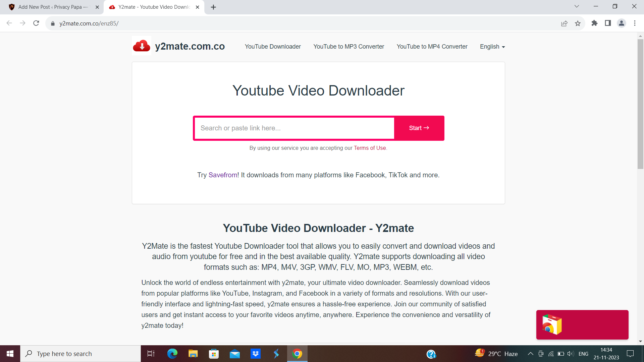Open the Get Help question icon

[431, 354]
